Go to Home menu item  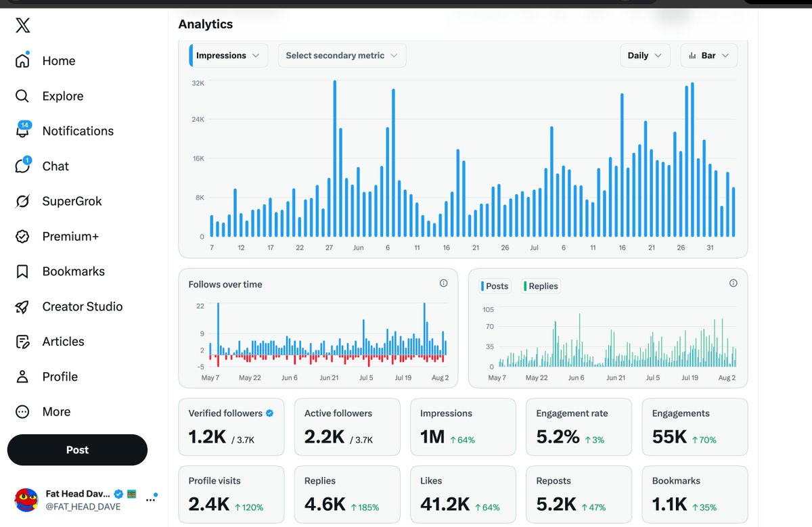pos(59,61)
